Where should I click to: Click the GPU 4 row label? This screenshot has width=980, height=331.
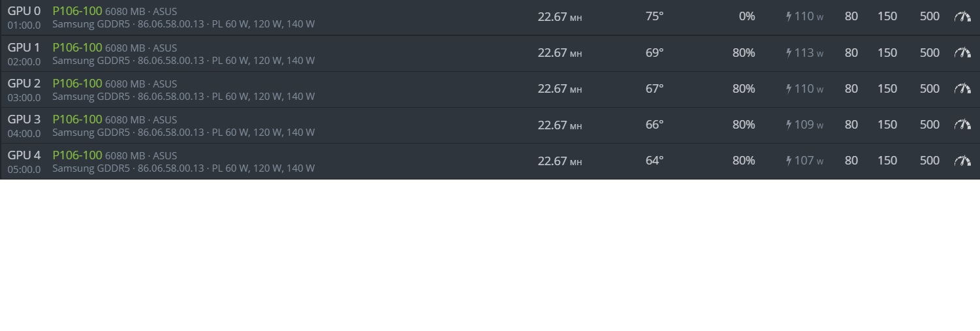coord(24,155)
